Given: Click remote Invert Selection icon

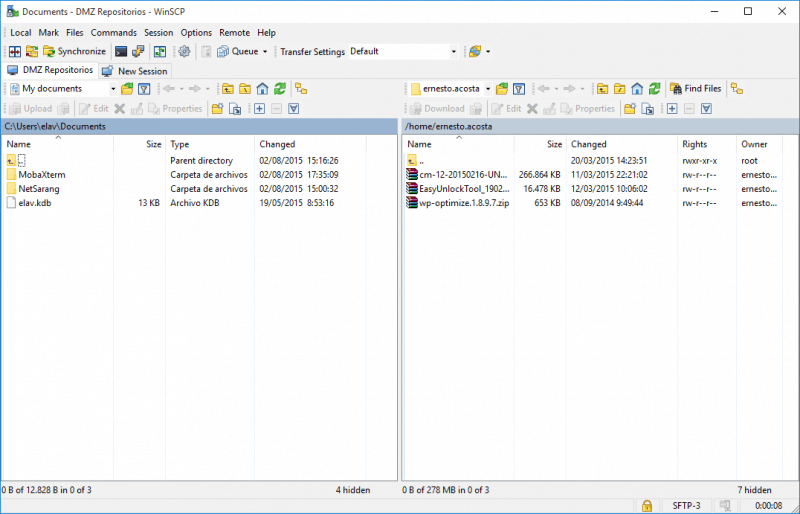Looking at the screenshot, I should pos(707,109).
